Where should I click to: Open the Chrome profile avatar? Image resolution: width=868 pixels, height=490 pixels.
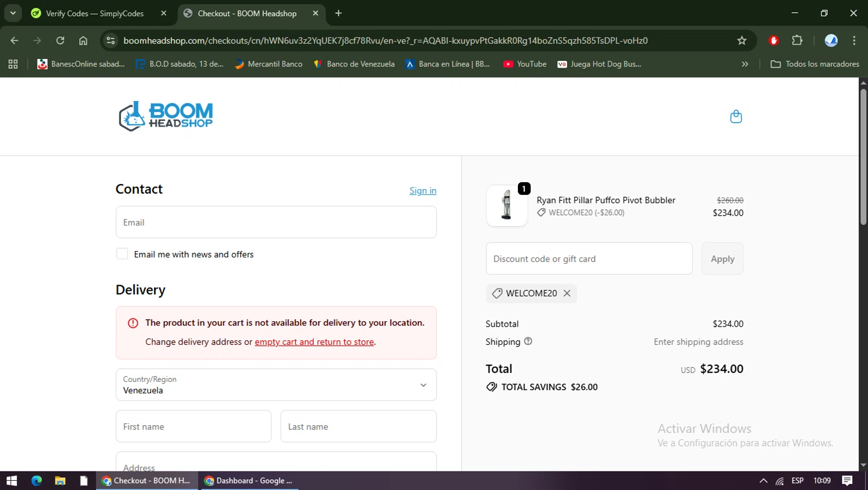[831, 40]
